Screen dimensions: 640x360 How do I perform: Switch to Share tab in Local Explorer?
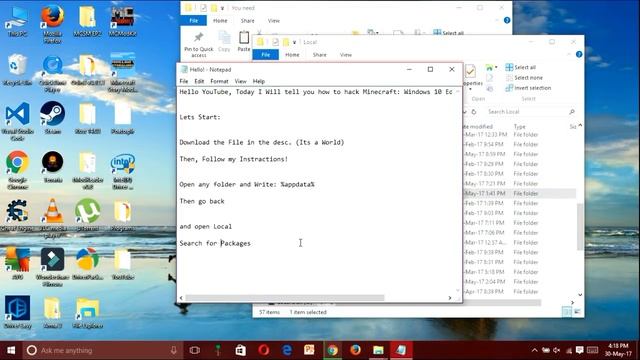pos(320,55)
